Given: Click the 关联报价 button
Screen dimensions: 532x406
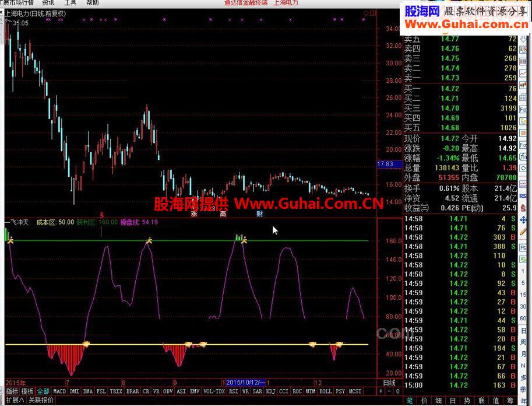Looking at the screenshot, I should 41,400.
